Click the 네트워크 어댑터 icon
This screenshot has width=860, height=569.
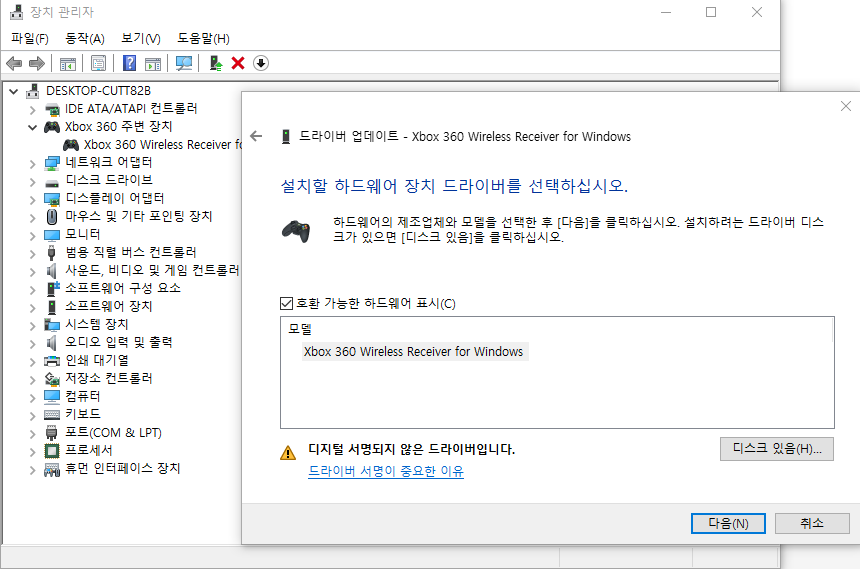pos(52,163)
